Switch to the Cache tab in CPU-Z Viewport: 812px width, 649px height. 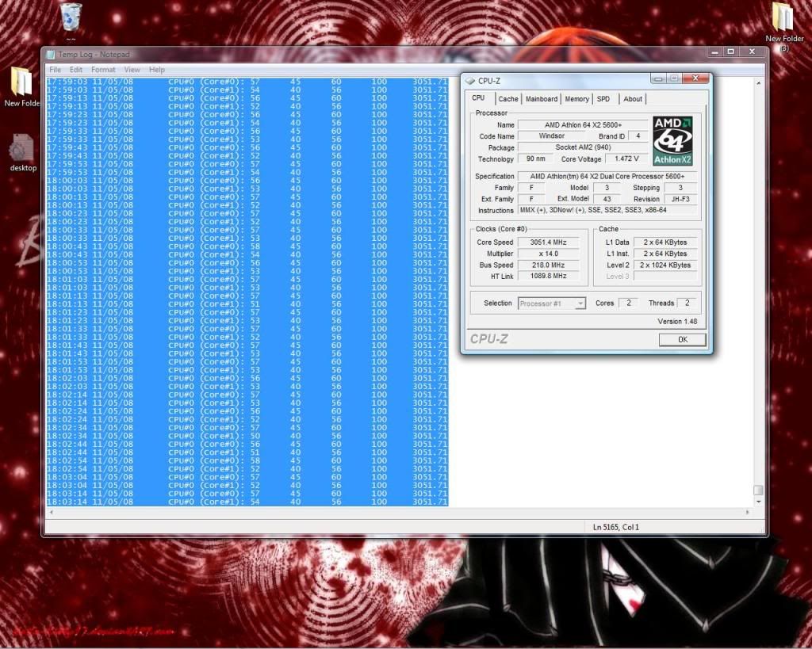coord(508,99)
